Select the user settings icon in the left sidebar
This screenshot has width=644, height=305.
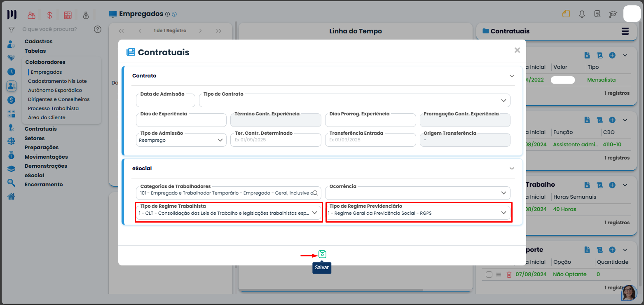point(12,44)
